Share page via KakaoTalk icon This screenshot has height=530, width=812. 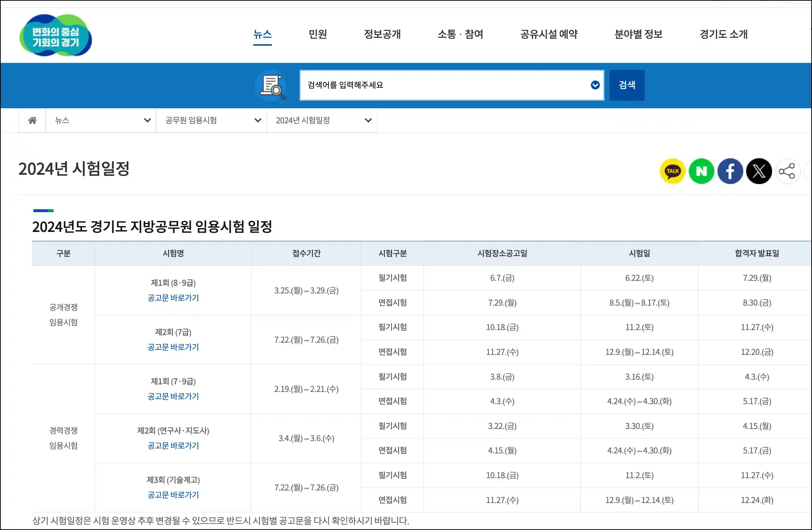click(672, 171)
